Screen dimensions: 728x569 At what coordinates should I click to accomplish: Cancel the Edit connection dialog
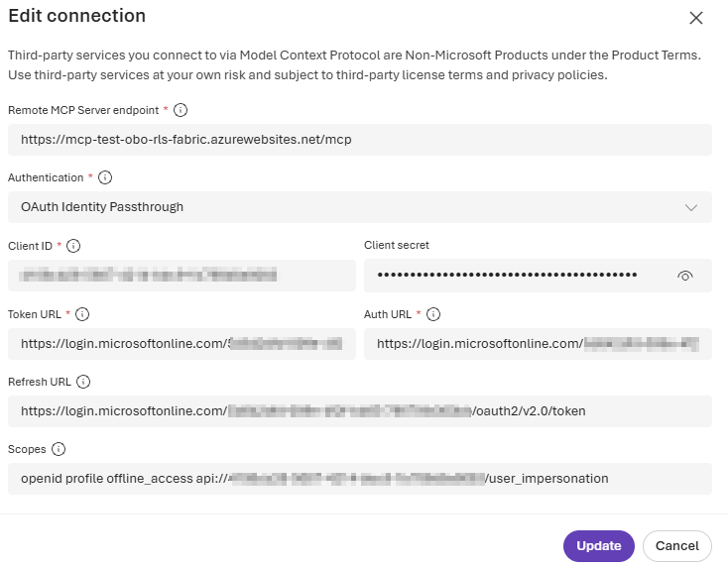pos(677,546)
